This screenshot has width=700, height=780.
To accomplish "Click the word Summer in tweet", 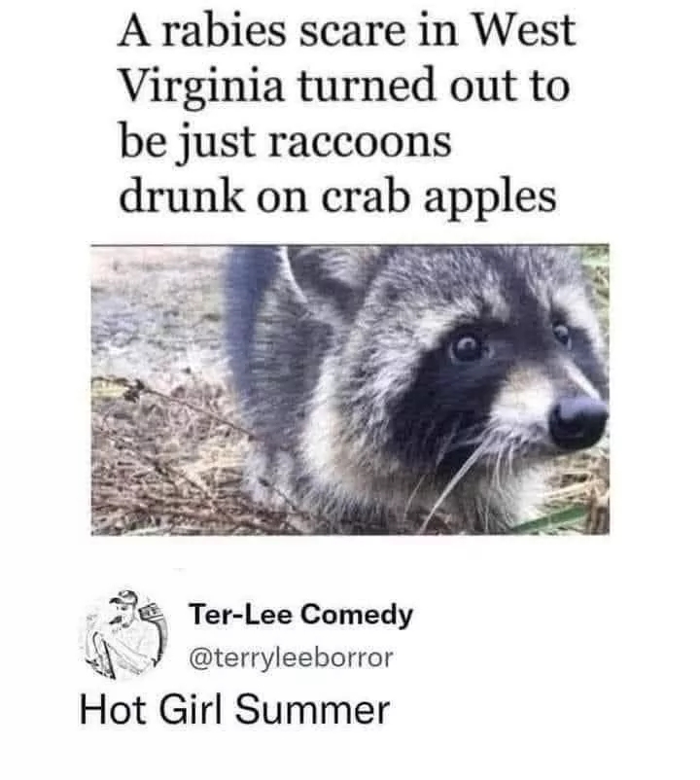I will point(312,710).
